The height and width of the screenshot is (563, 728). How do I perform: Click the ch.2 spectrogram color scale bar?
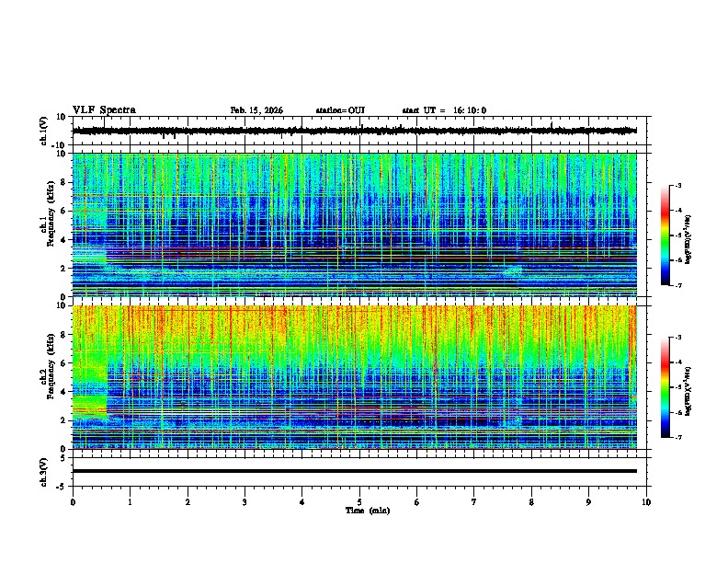coord(665,387)
